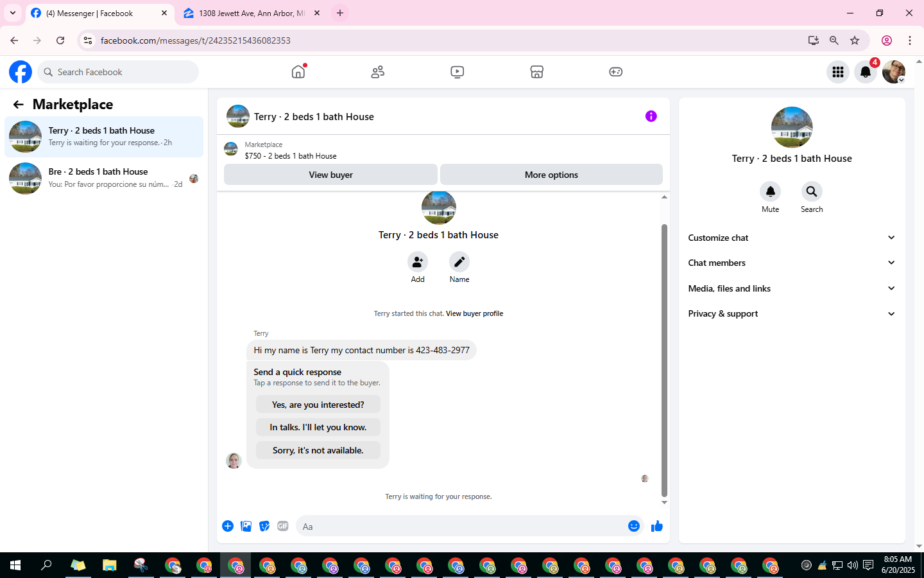The width and height of the screenshot is (924, 578).
Task: Choose a sticker using the sticker icon
Action: (264, 526)
